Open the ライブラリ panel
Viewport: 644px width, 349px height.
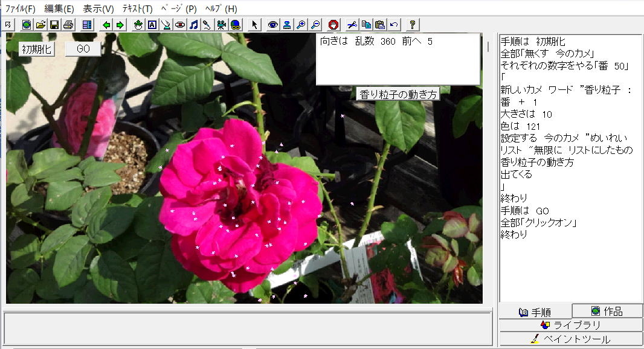pyautogui.click(x=571, y=325)
